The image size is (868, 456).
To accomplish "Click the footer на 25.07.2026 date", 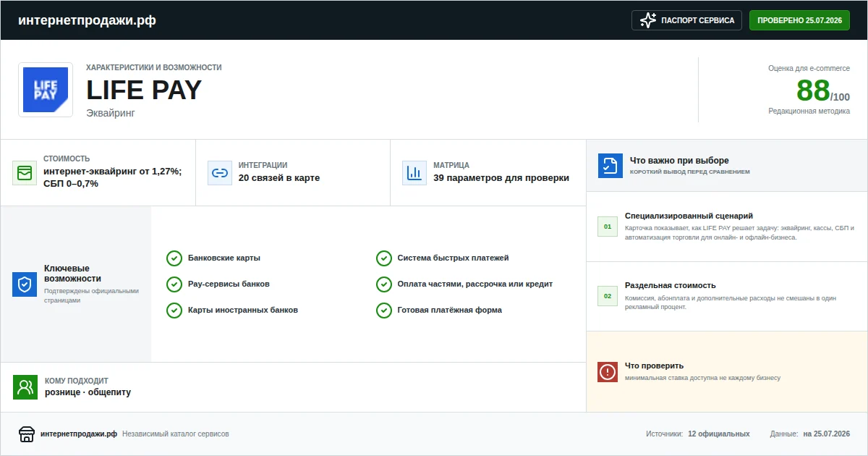I will pyautogui.click(x=827, y=434).
